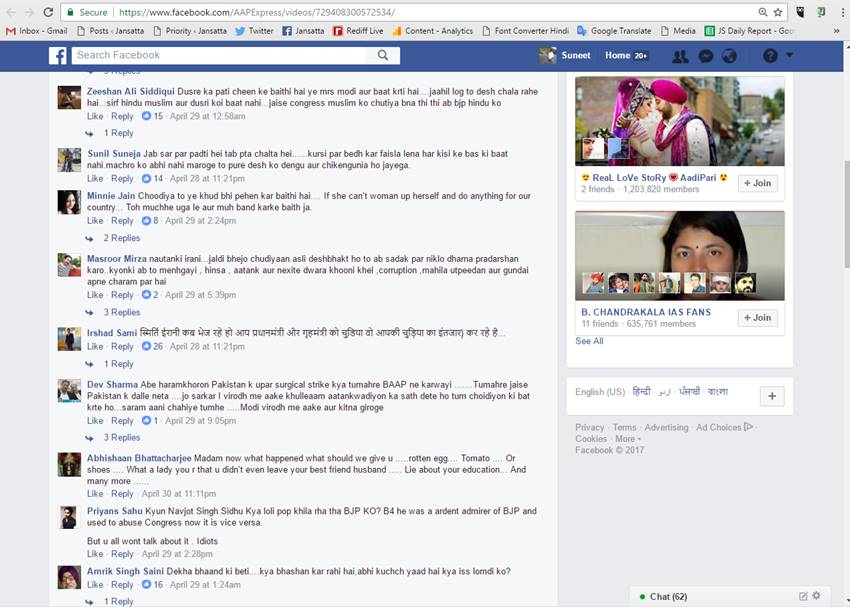Open the Messenger messages icon
The height and width of the screenshot is (607, 850).
point(705,56)
